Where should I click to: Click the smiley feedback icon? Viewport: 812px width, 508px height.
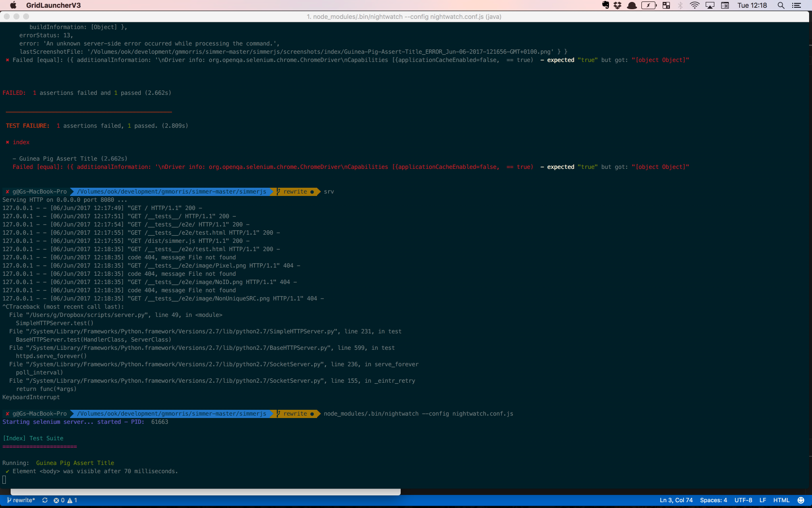pos(801,500)
